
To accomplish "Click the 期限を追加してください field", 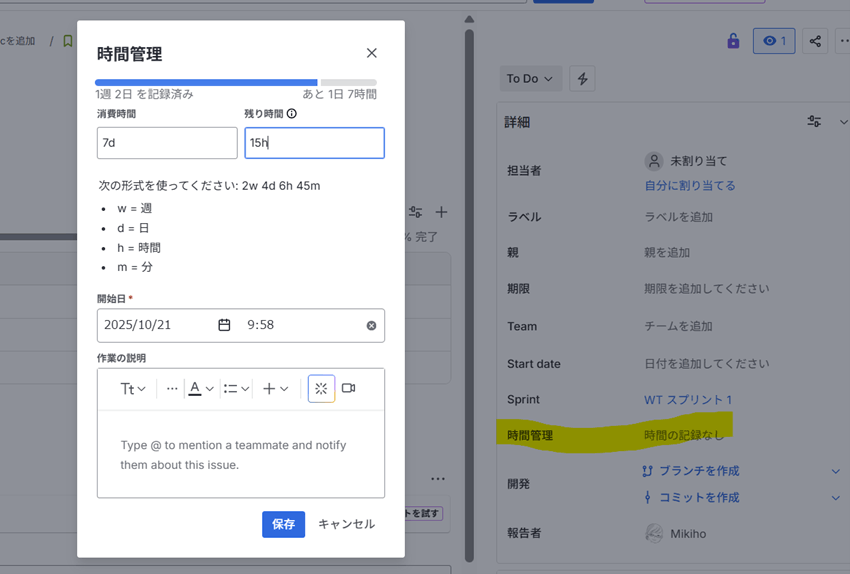I will (x=706, y=288).
